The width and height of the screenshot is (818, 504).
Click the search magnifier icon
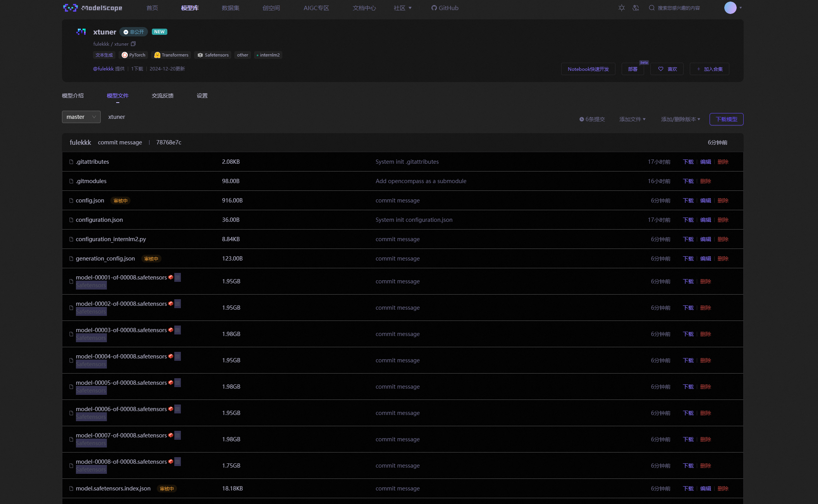(652, 8)
